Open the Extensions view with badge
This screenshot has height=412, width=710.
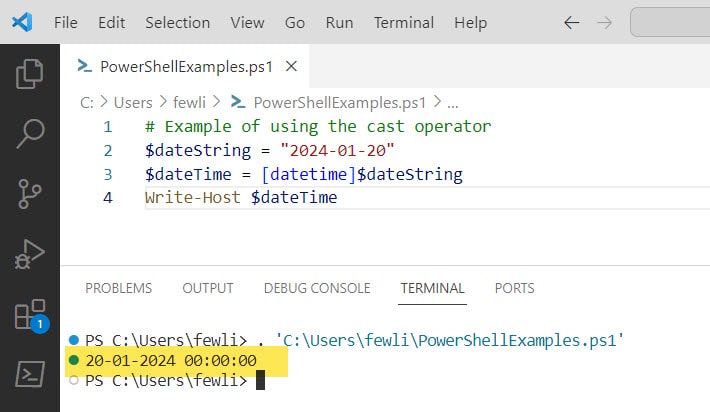point(32,316)
